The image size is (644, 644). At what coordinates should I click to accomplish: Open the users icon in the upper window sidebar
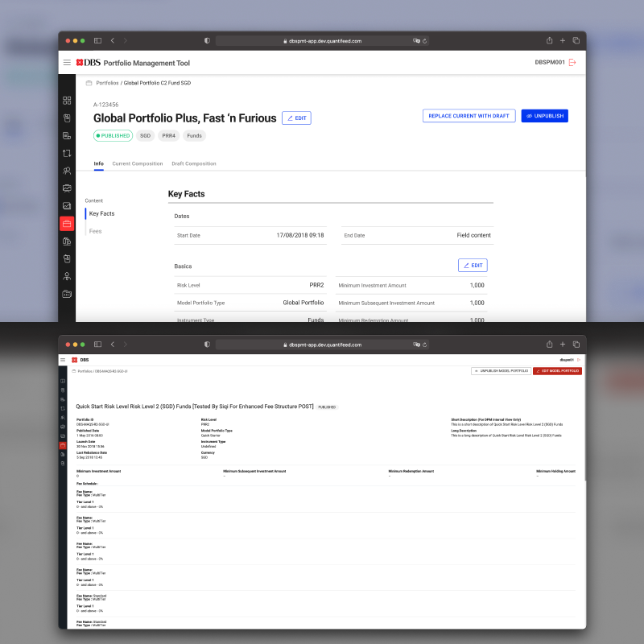(x=67, y=171)
